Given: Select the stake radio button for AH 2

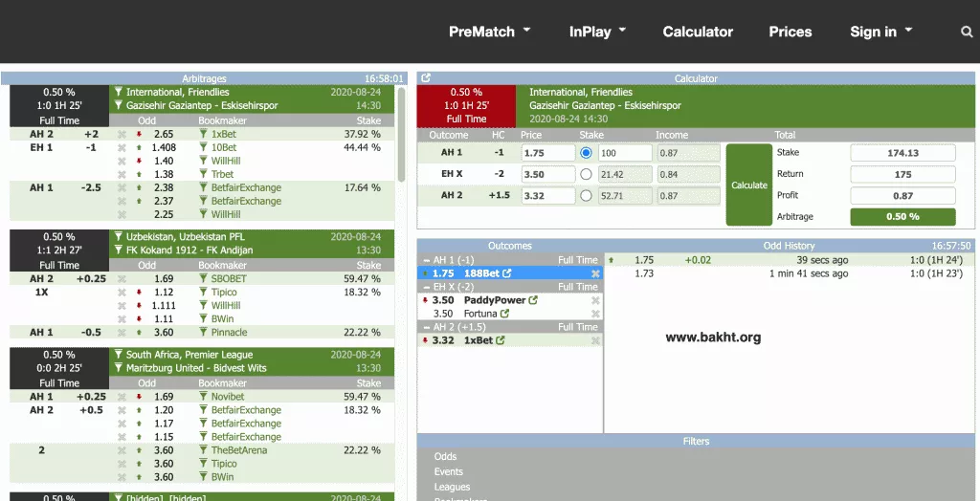Looking at the screenshot, I should [x=587, y=196].
